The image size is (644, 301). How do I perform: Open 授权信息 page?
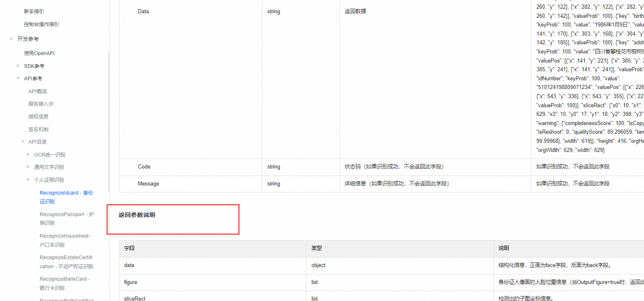click(x=39, y=116)
